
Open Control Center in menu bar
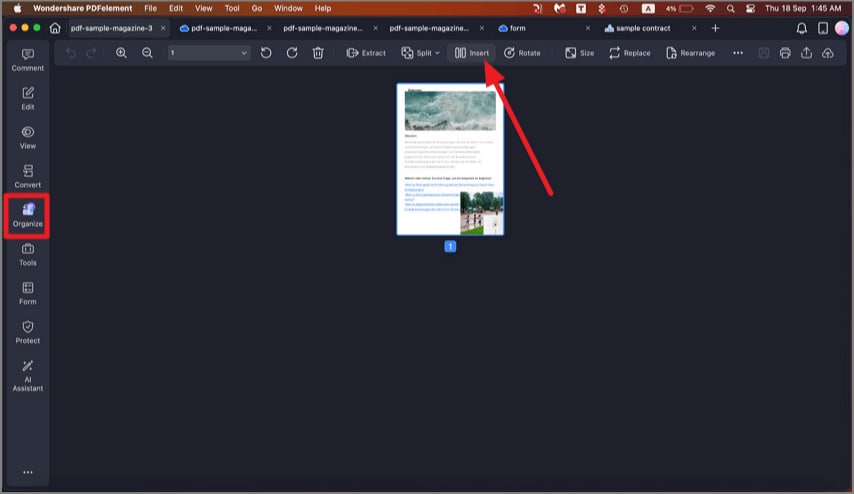750,8
